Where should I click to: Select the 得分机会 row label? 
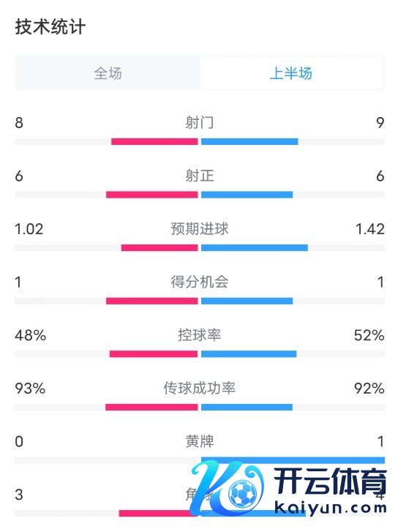200,282
